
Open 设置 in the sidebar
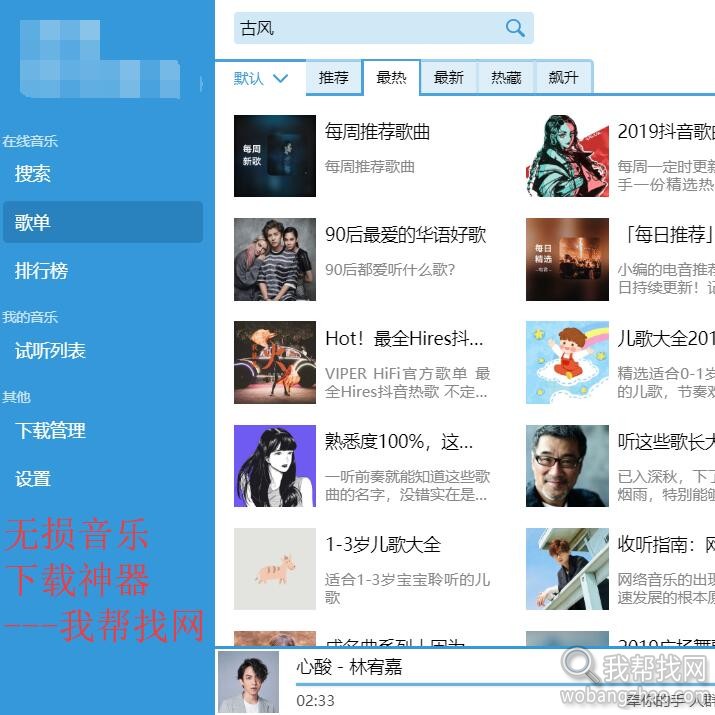(x=102, y=479)
